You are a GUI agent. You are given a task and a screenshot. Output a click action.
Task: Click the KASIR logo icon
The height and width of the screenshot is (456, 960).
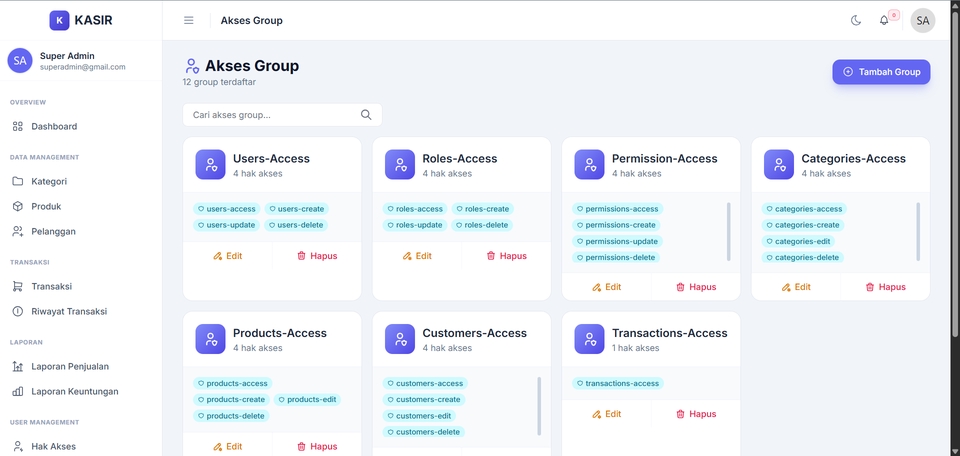point(59,20)
